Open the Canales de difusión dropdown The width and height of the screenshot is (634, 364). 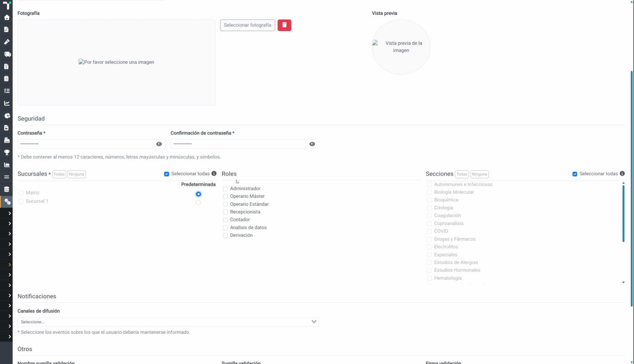(168, 322)
